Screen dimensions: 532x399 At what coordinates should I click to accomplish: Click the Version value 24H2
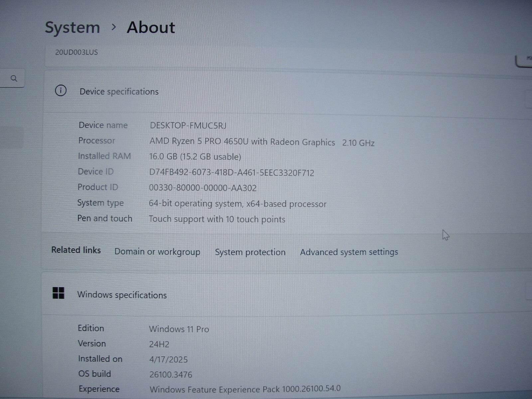[159, 344]
